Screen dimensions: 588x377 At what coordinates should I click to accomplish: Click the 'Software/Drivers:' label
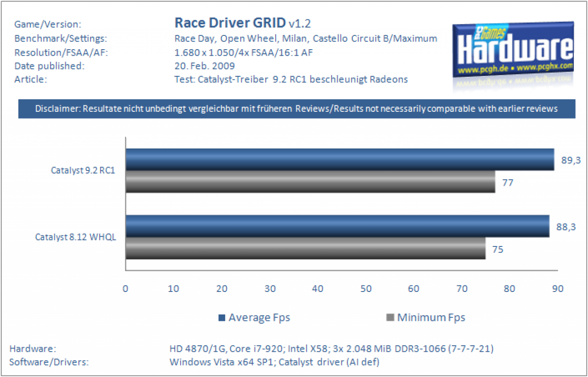[49, 362]
